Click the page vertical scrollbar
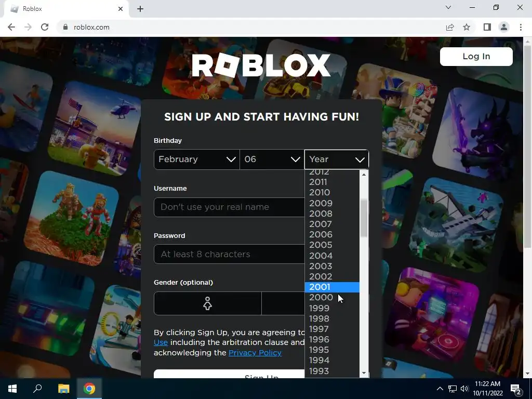The height and width of the screenshot is (399, 532). (528, 147)
